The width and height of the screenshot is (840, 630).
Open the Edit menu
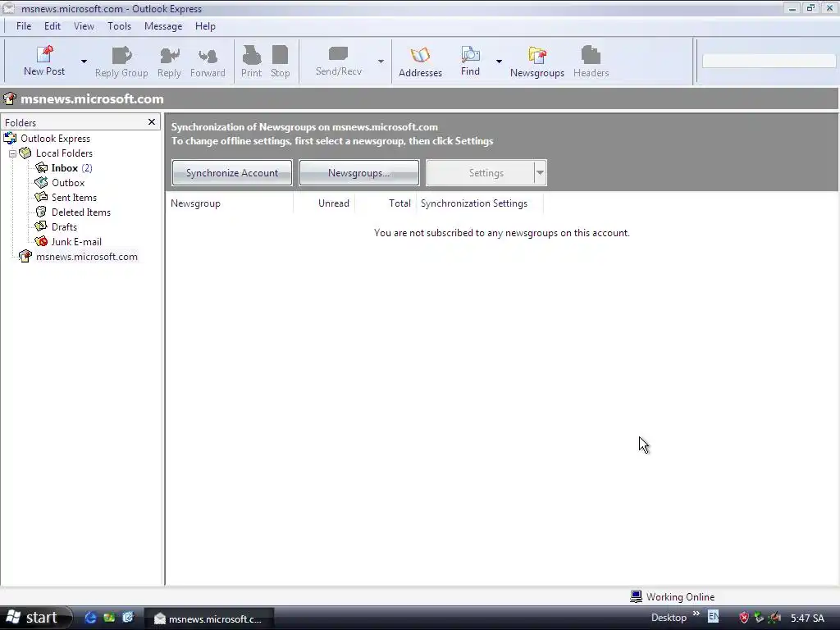52,25
